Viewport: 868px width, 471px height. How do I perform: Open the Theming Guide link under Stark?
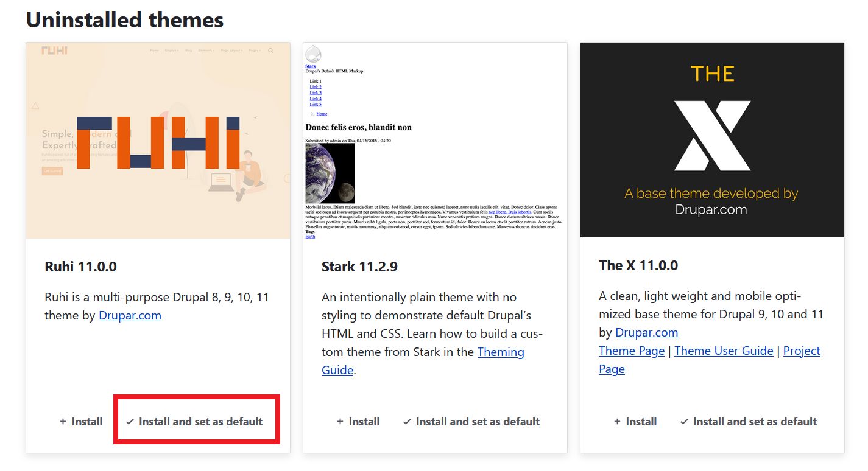tap(501, 352)
